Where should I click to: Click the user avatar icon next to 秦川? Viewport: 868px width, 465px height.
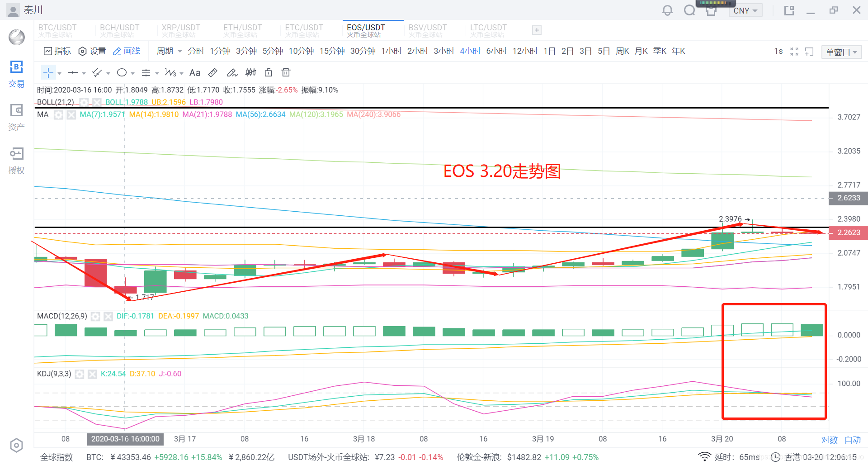click(x=13, y=10)
